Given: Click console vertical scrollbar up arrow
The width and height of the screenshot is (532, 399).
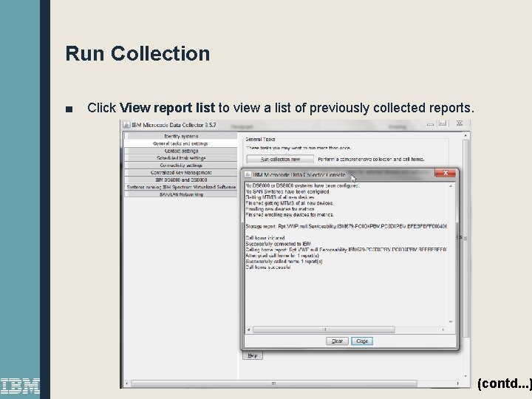Looking at the screenshot, I should 451,186.
